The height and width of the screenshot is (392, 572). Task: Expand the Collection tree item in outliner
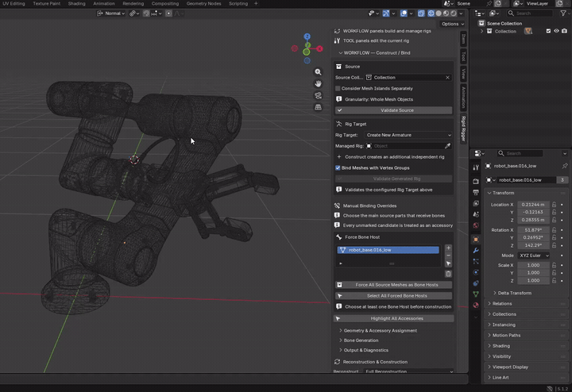pos(482,31)
